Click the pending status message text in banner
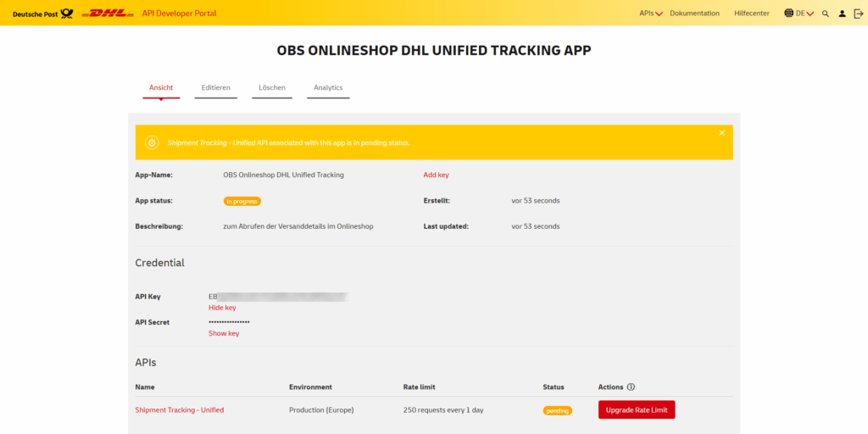 [x=288, y=142]
